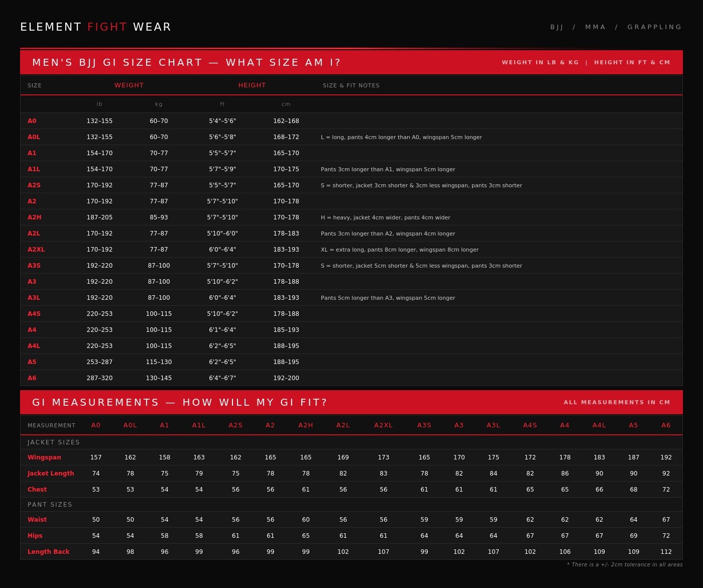Select the A0 size row label
The height and width of the screenshot is (588, 703).
(32, 121)
